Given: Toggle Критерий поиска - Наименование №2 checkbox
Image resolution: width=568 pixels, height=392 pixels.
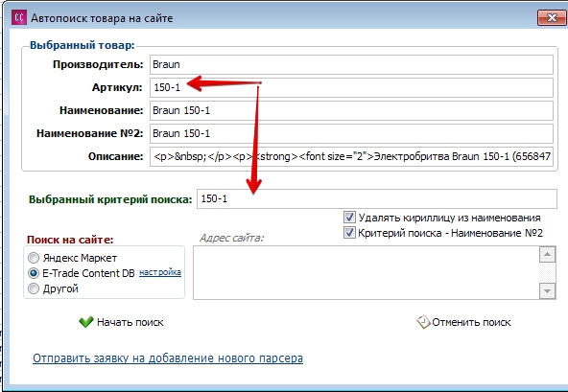Looking at the screenshot, I should 349,233.
